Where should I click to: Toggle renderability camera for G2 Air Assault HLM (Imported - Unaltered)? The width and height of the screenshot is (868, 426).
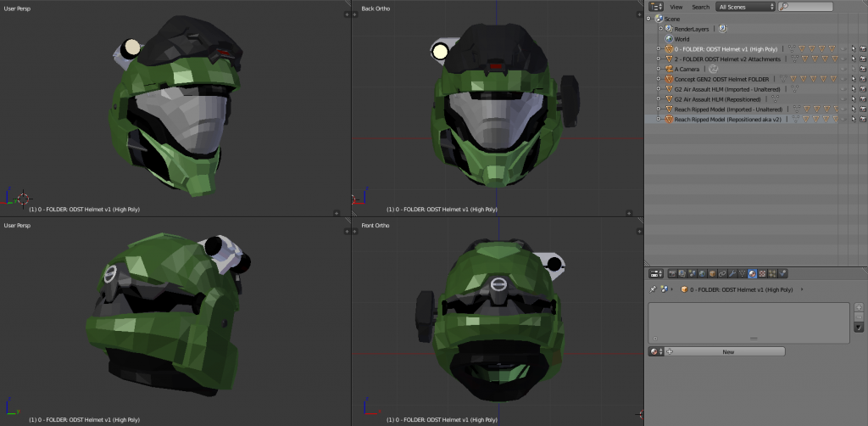pos(863,89)
